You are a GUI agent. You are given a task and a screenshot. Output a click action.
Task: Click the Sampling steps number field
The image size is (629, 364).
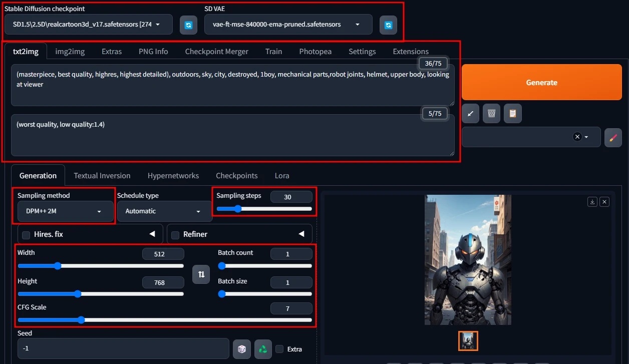coord(291,197)
